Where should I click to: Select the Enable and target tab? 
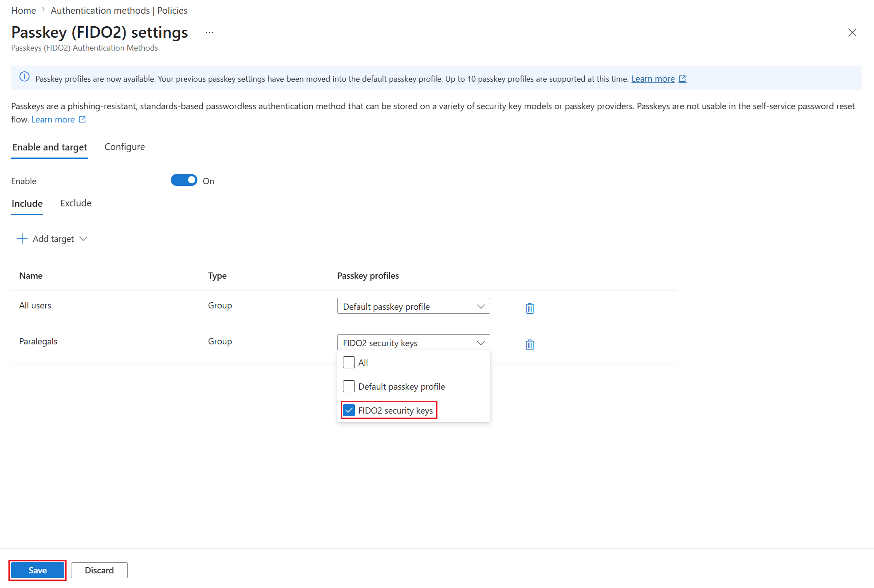[50, 147]
